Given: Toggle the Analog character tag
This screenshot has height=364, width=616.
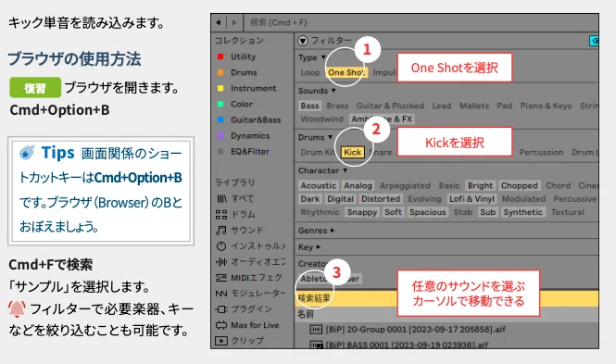Looking at the screenshot, I should click(x=358, y=186).
